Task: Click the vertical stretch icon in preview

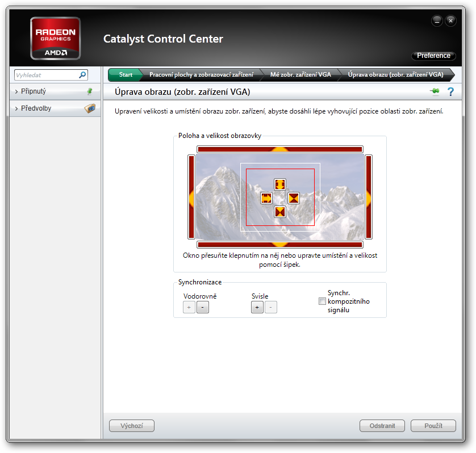Action: point(280,184)
